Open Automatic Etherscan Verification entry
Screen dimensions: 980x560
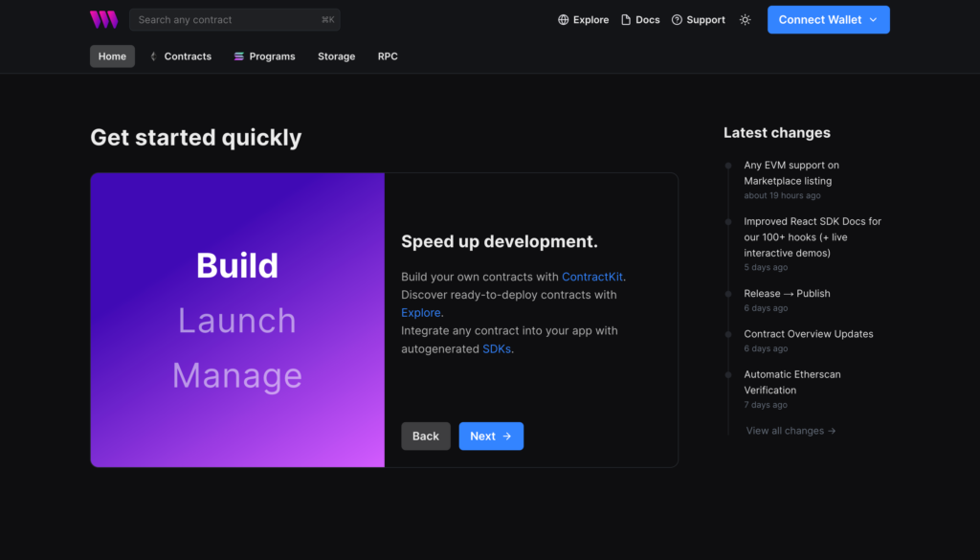(791, 382)
